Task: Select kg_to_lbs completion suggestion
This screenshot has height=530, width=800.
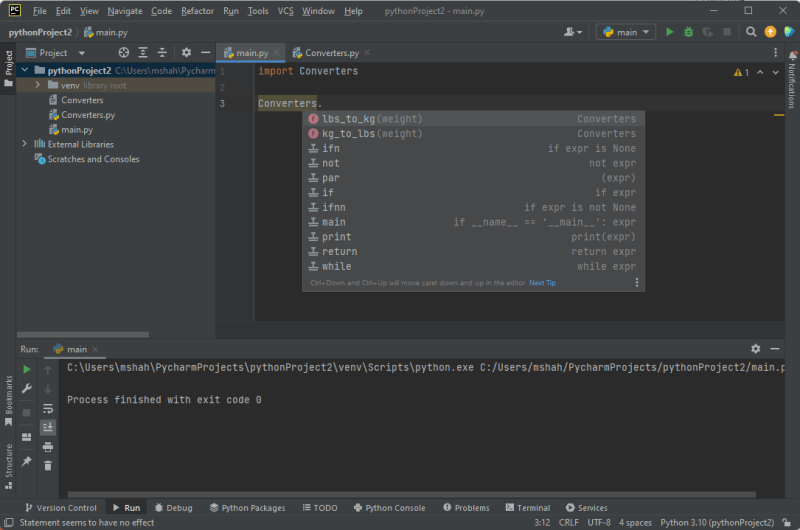Action: coord(473,134)
